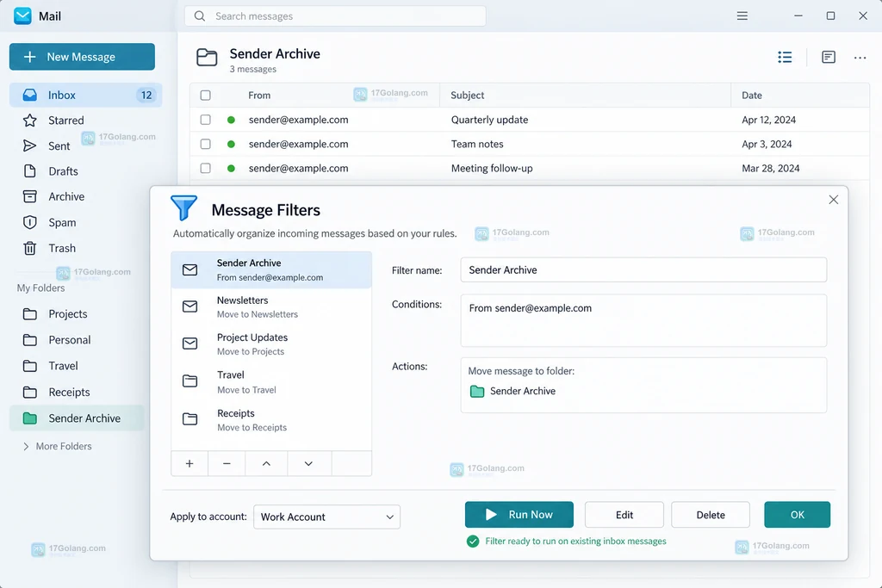The image size is (882, 588).
Task: Click the search magnifier icon
Action: [x=200, y=16]
